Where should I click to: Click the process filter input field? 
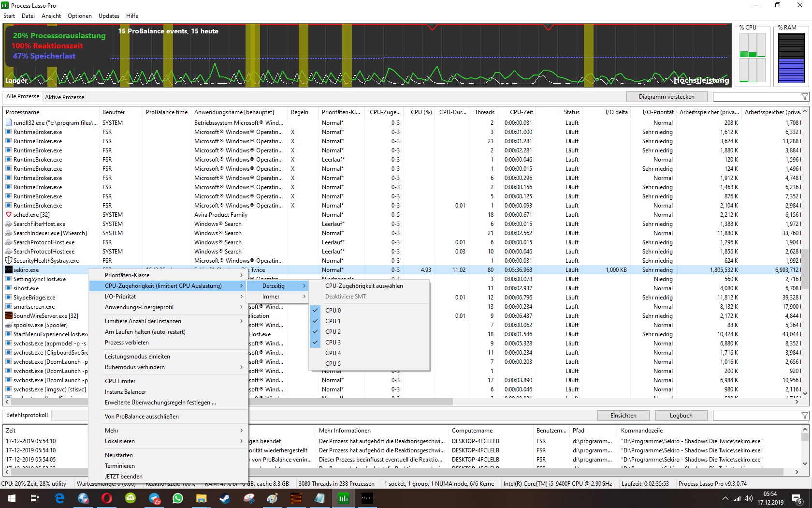click(x=756, y=97)
